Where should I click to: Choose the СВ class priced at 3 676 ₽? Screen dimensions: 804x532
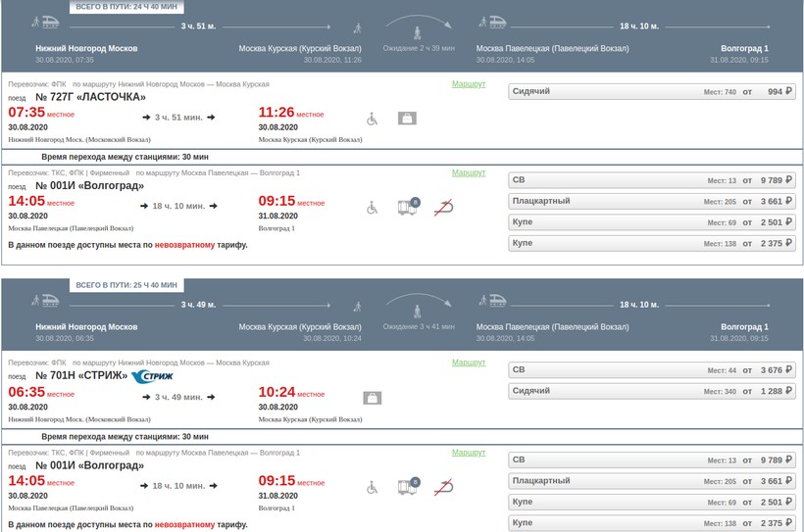click(653, 370)
